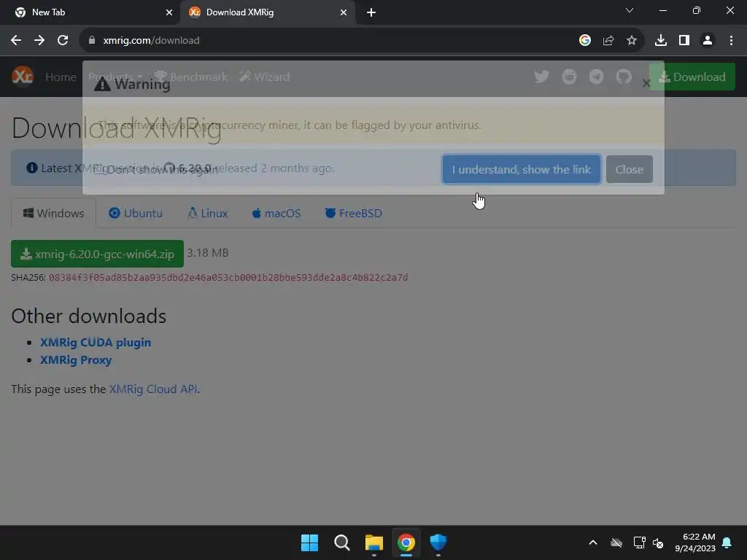Reload the xmrig.com page
Screen dimensions: 747x560
[63, 41]
